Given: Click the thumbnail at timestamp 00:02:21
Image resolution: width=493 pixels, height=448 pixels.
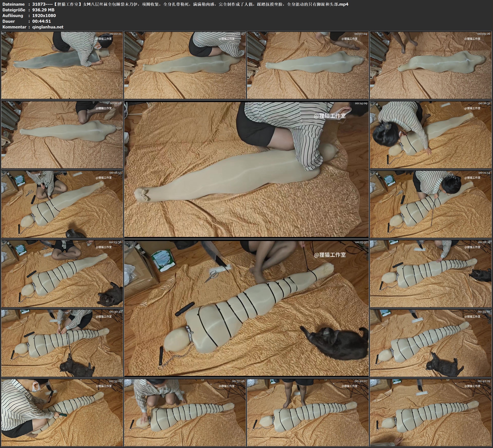Looking at the screenshot, I should [62, 65].
